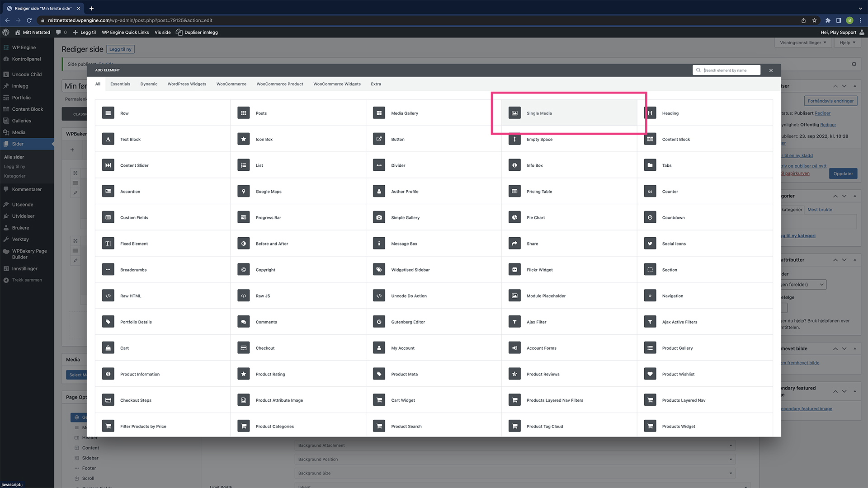Choose the Posts element icon
The image size is (868, 488).
click(x=244, y=113)
